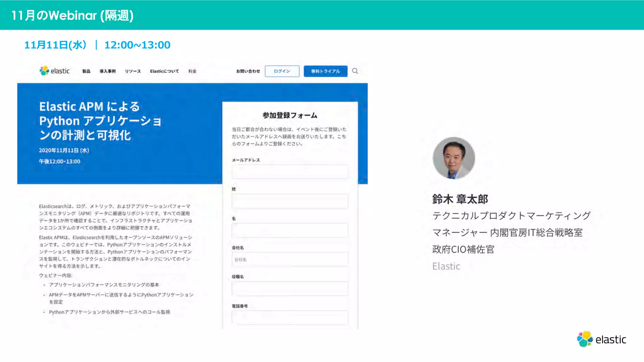Open the 料金 menu item
Screen dimensions: 644x362
(192, 71)
